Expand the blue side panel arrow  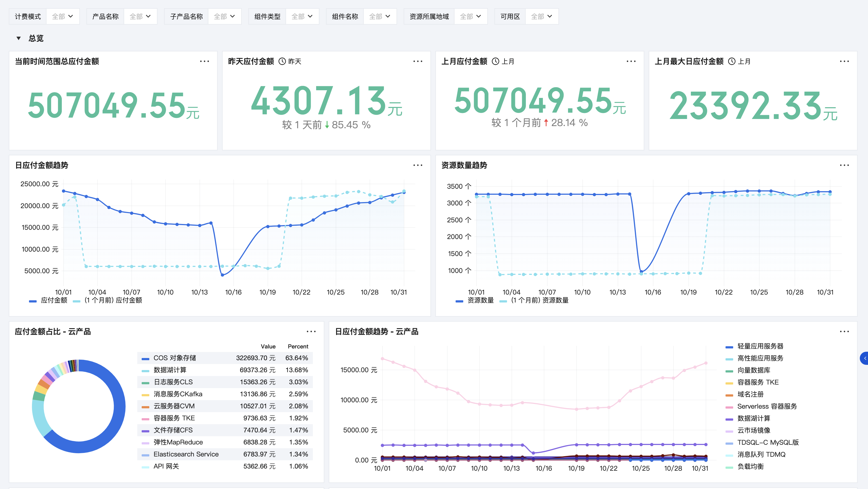[864, 358]
